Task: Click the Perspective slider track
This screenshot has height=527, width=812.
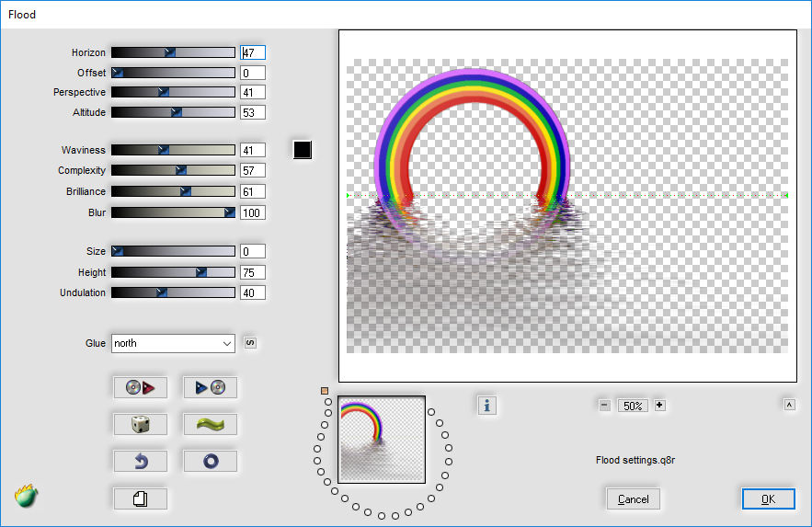Action: (173, 92)
